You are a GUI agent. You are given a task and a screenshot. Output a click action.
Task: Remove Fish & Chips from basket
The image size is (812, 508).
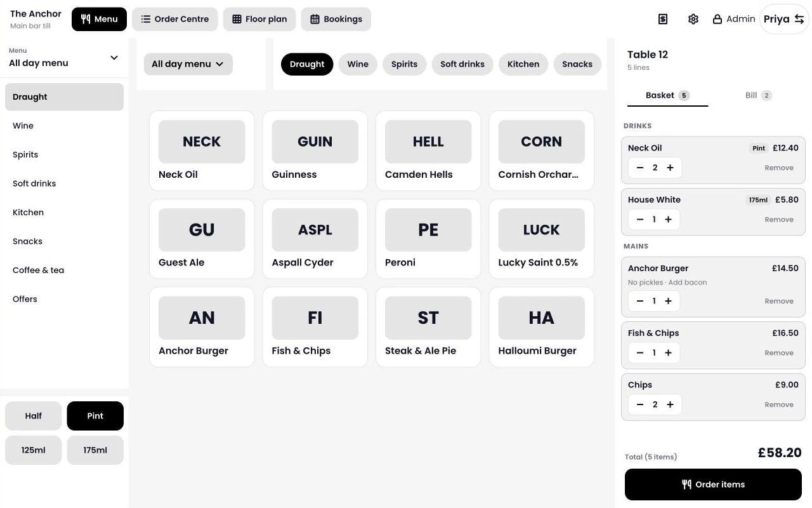click(x=779, y=352)
